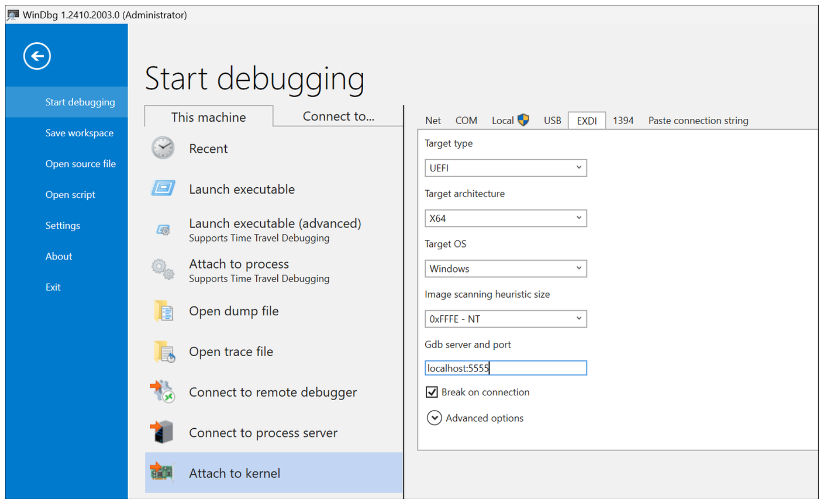This screenshot has width=823, height=504.
Task: Expand Advanced options chevron
Action: 434,418
